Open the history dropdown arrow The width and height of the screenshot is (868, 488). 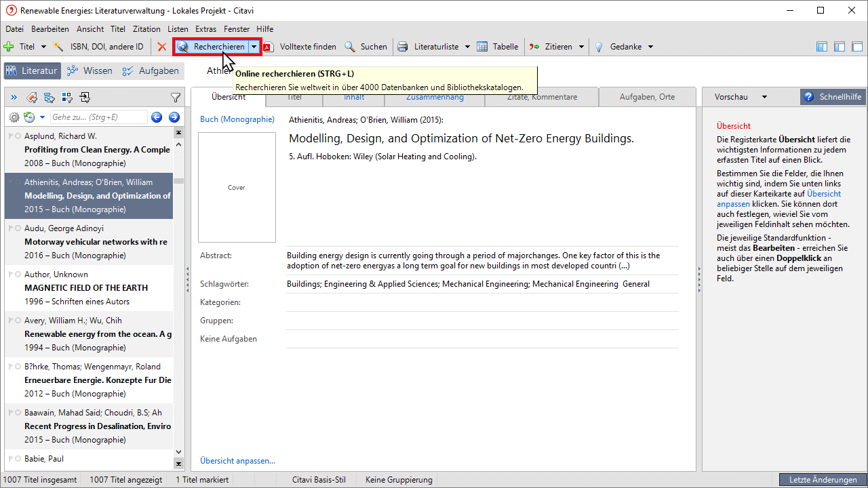(x=41, y=117)
